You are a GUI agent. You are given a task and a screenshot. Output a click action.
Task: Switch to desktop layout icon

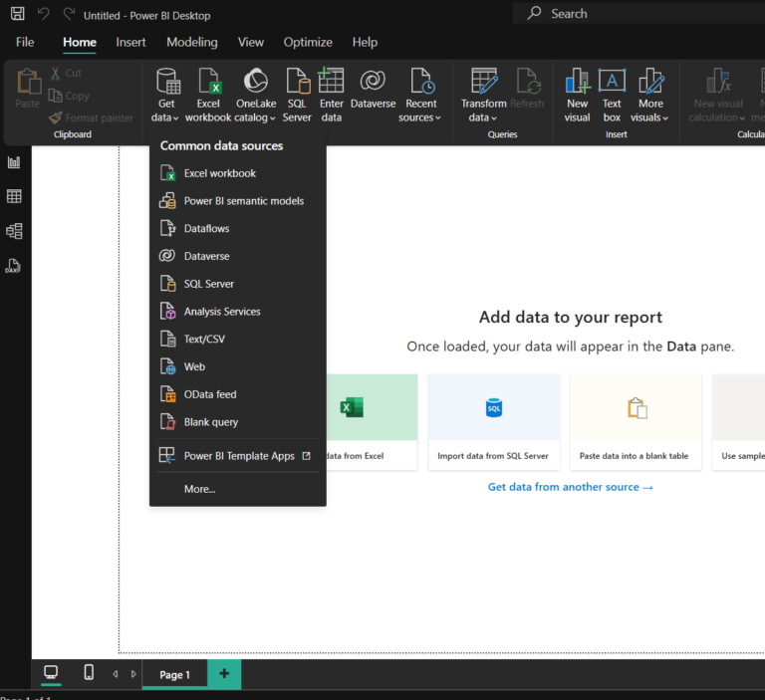coord(51,673)
